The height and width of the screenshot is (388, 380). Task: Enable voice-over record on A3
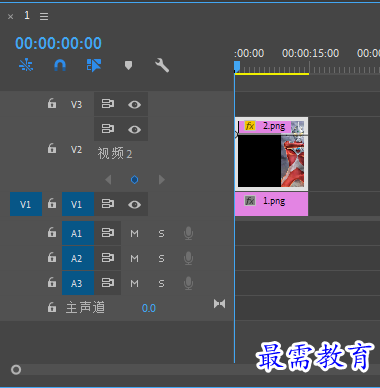[x=188, y=283]
